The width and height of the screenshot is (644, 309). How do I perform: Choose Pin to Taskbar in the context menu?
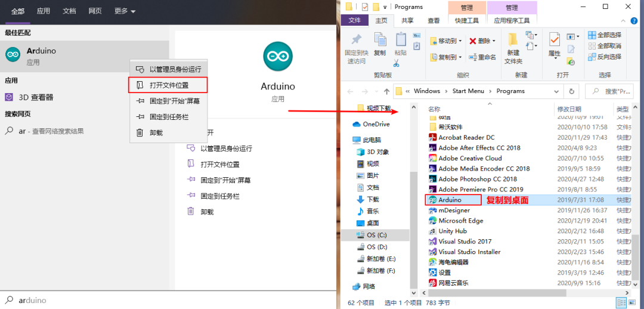point(169,117)
